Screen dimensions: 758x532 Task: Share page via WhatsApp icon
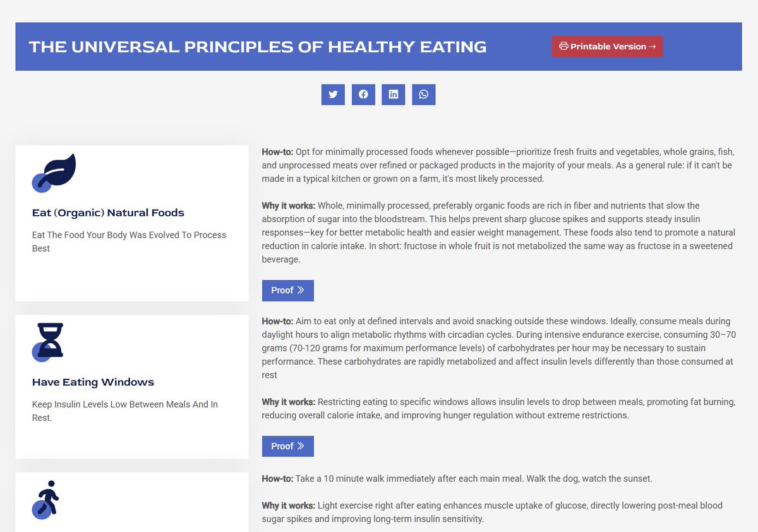424,95
